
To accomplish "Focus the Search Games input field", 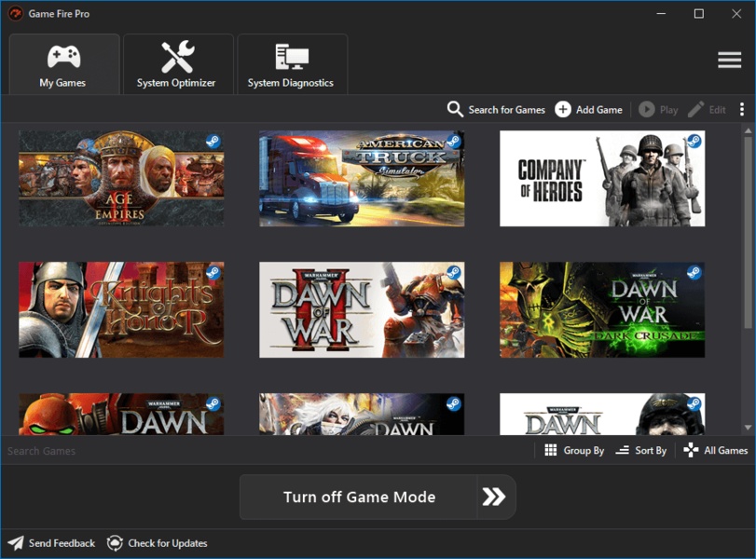I will (x=268, y=451).
